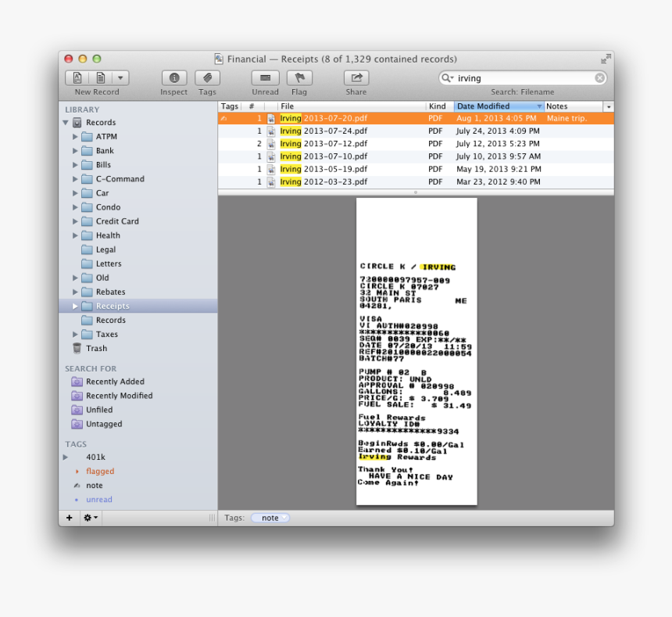Click the plus button below the sidebar

[69, 518]
